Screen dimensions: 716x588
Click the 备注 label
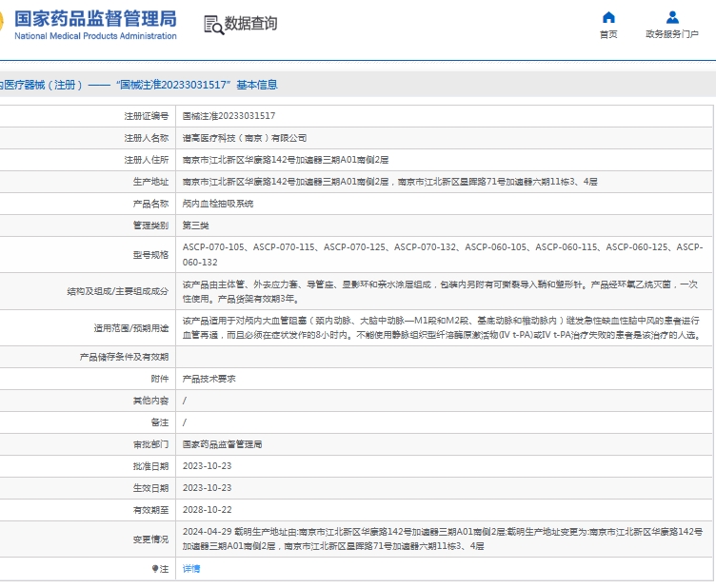pos(159,422)
